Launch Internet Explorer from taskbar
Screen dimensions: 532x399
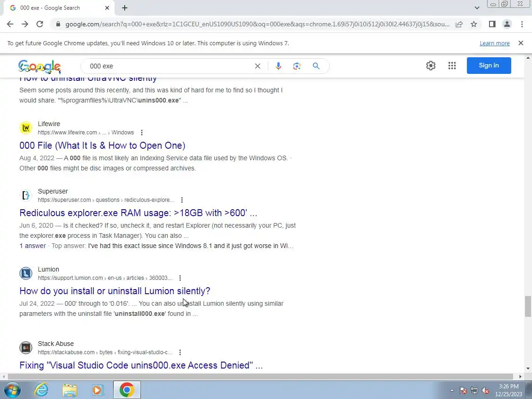pyautogui.click(x=42, y=390)
